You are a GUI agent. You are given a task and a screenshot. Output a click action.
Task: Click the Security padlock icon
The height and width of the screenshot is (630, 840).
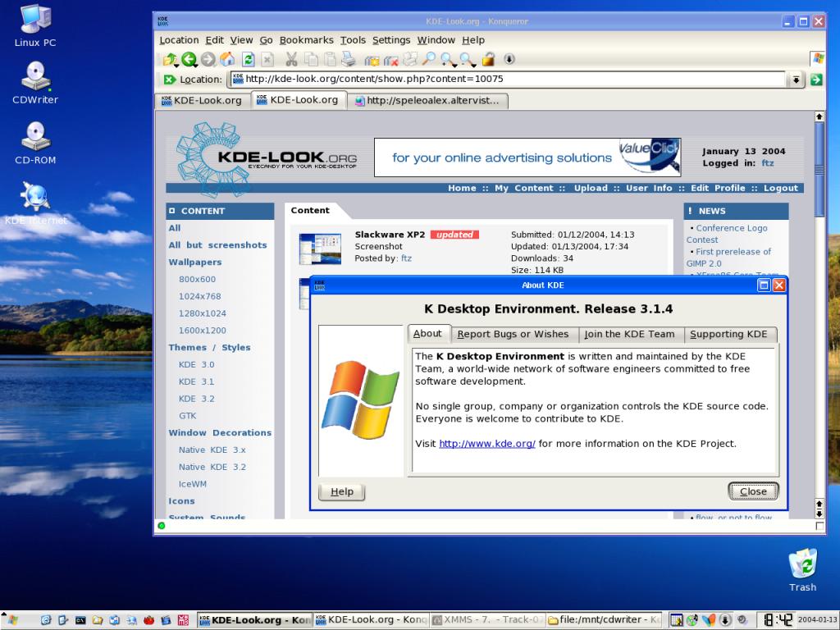tap(488, 59)
